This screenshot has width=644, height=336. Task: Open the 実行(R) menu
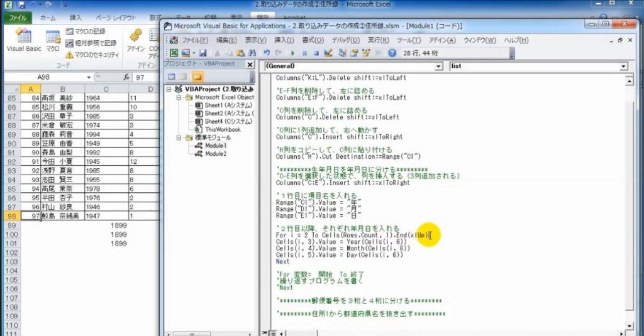coord(378,40)
